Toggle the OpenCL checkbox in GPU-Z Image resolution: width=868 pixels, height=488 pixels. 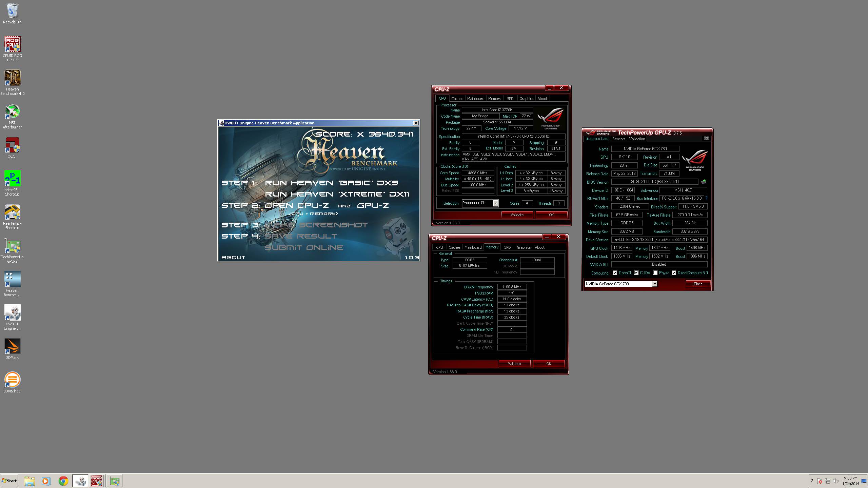(615, 273)
